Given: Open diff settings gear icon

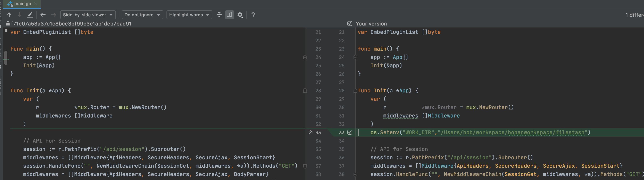Looking at the screenshot, I should (x=240, y=15).
